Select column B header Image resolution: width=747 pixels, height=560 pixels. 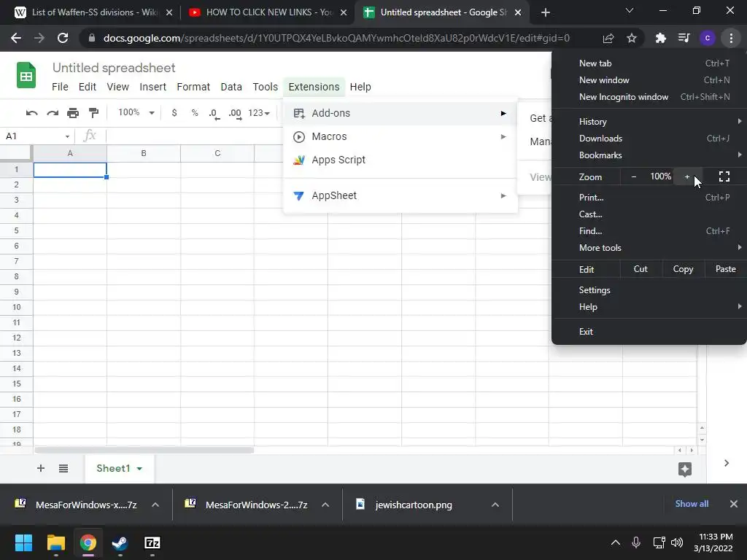(144, 153)
